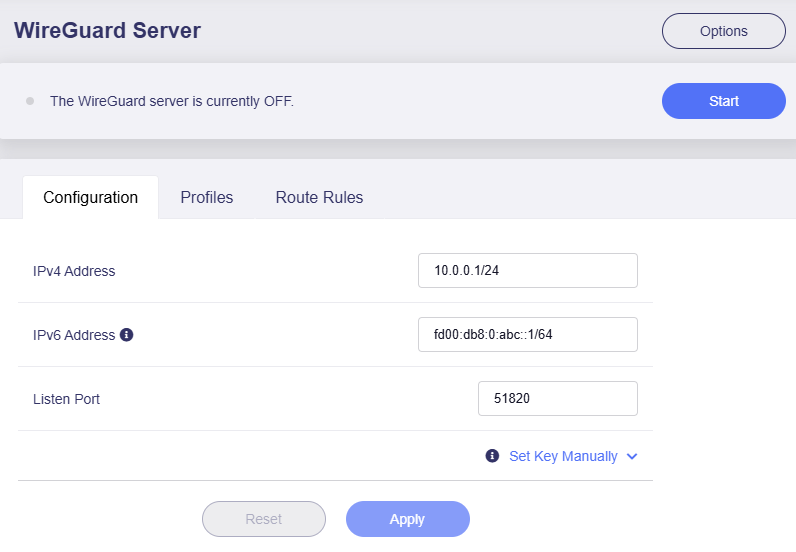Select the Listen Port field showing 51820
Screen dimensions: 796x552
click(x=557, y=399)
